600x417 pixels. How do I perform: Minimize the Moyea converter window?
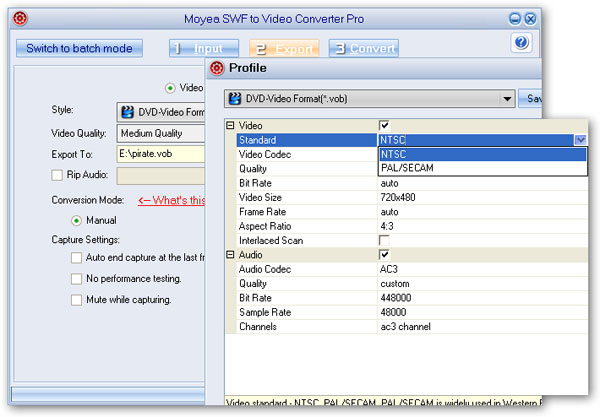pos(515,19)
